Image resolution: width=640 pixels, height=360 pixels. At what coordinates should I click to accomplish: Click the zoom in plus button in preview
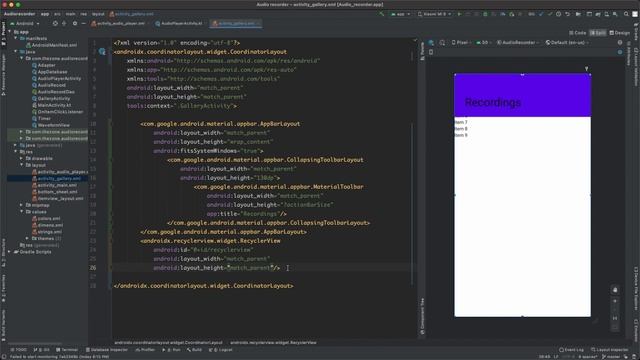click(x=615, y=301)
